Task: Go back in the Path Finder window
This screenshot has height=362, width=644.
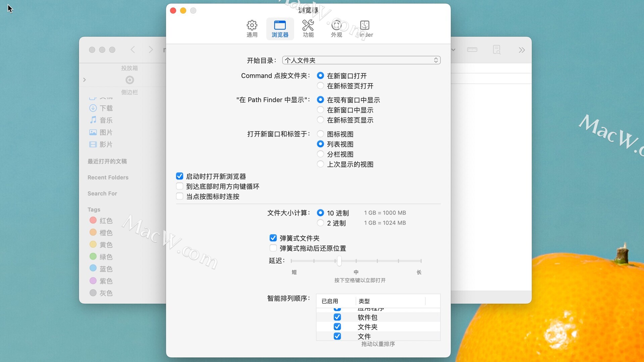Action: [x=133, y=50]
